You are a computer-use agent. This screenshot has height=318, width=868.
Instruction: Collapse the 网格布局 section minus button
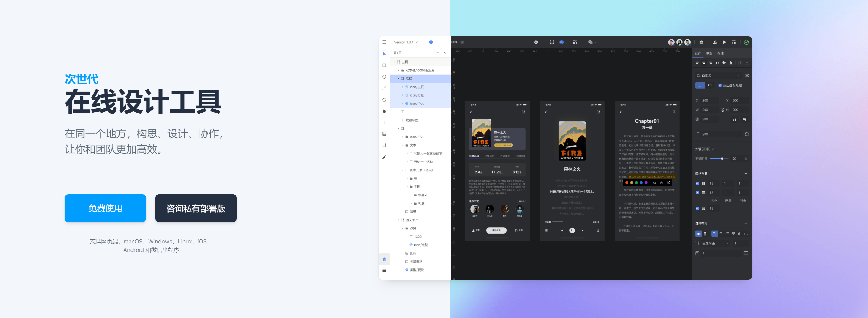pyautogui.click(x=746, y=174)
